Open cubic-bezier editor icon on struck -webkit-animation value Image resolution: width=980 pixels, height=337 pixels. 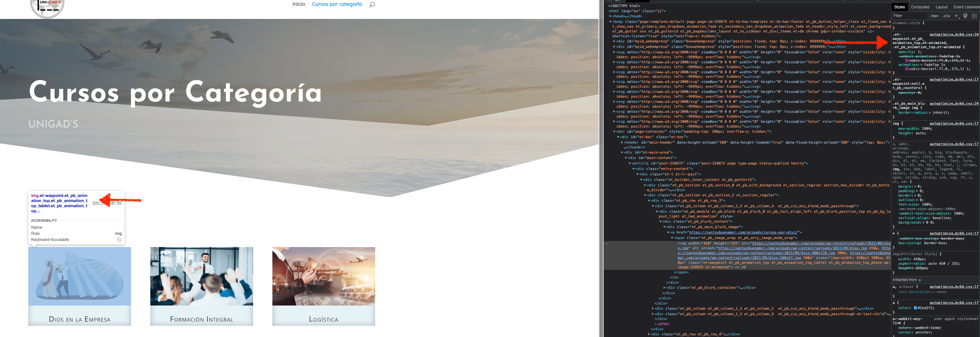coord(906,60)
